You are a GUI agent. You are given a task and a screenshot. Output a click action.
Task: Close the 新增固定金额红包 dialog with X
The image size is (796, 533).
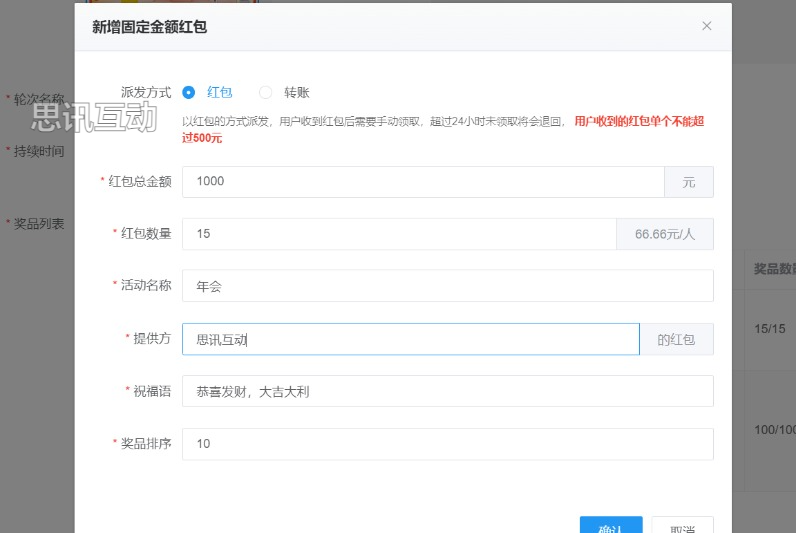[707, 27]
